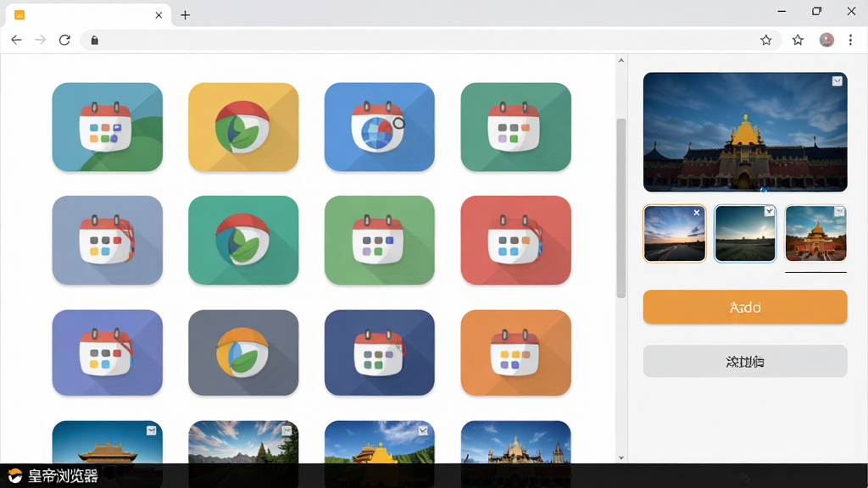
Task: Select the green field thumbnail
Action: click(745, 233)
